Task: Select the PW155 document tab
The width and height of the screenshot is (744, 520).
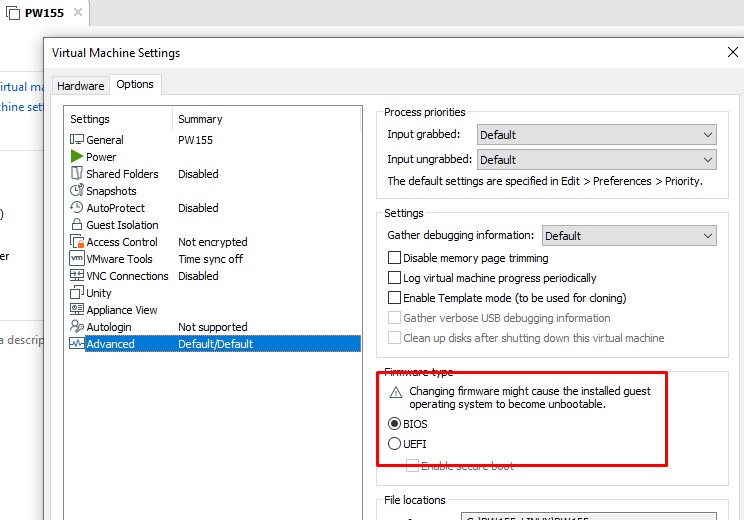Action: click(x=44, y=13)
